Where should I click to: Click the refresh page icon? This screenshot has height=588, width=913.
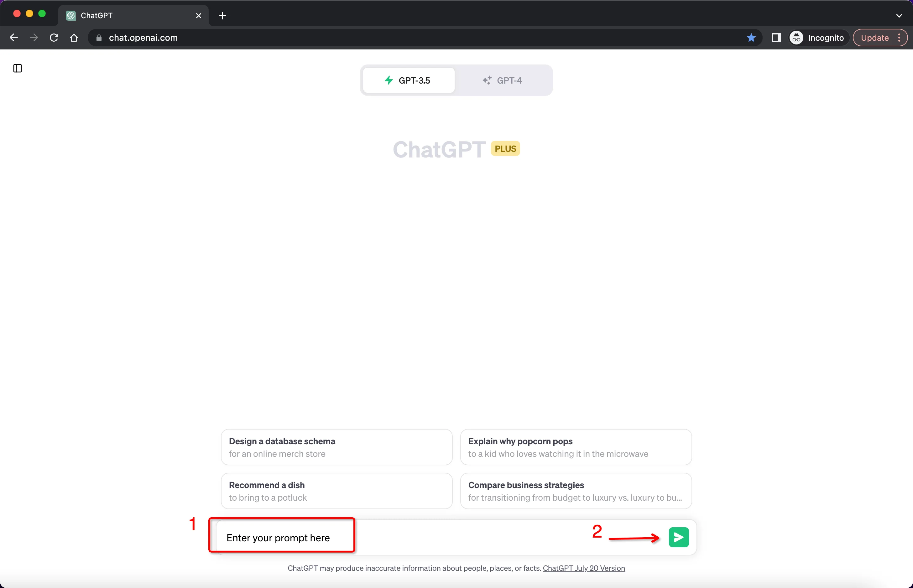[55, 38]
